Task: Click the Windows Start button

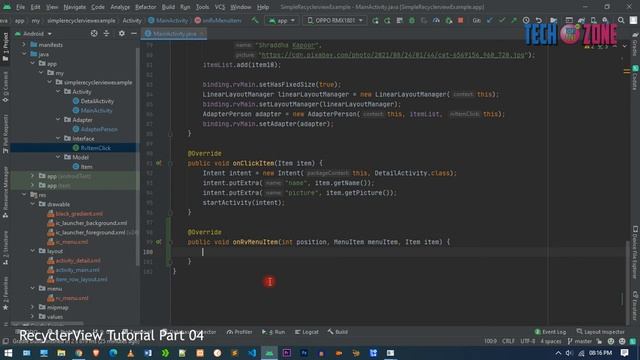Action: (8, 353)
